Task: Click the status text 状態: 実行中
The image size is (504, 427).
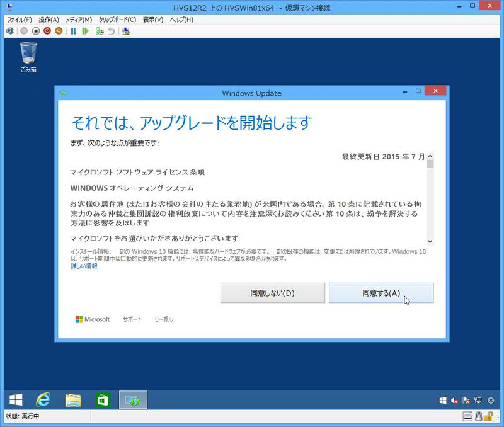Action: point(23,416)
